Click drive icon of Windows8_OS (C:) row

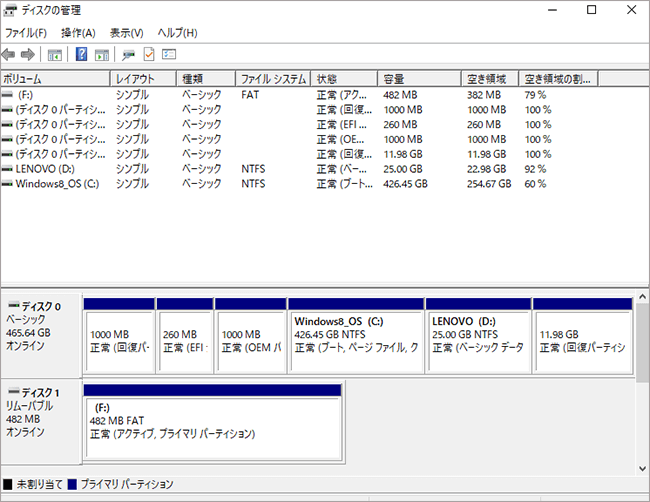[7, 184]
